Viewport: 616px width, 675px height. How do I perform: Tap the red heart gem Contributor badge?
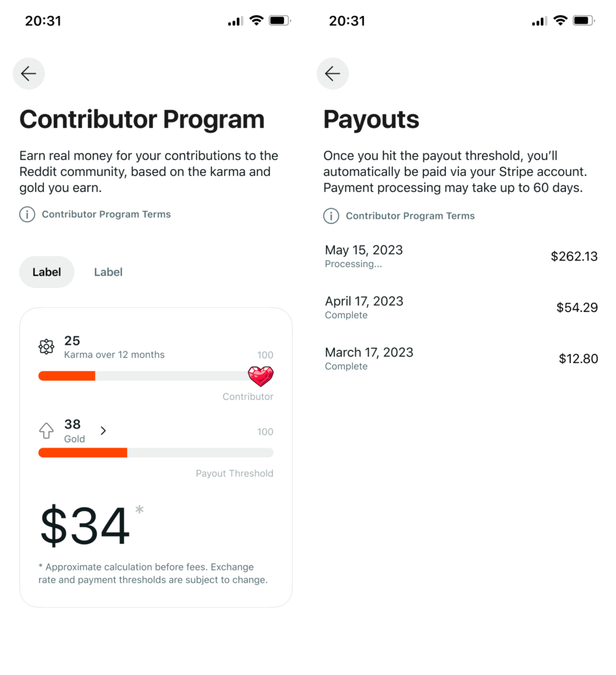261,376
